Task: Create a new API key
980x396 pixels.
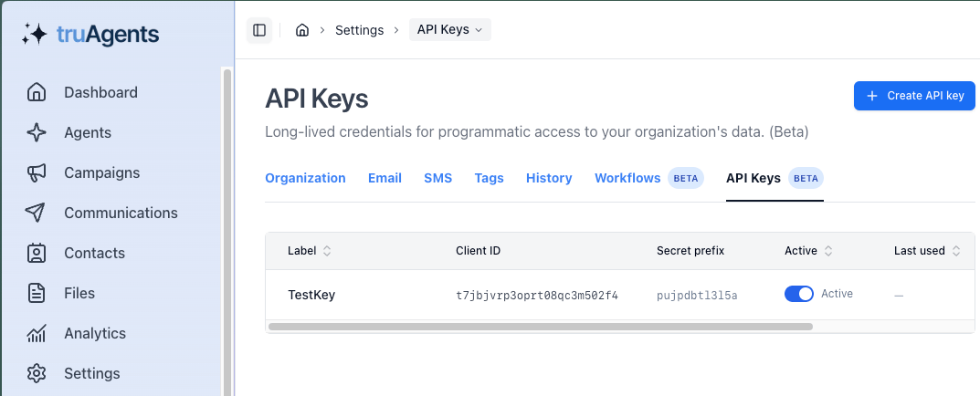Action: pyautogui.click(x=914, y=96)
